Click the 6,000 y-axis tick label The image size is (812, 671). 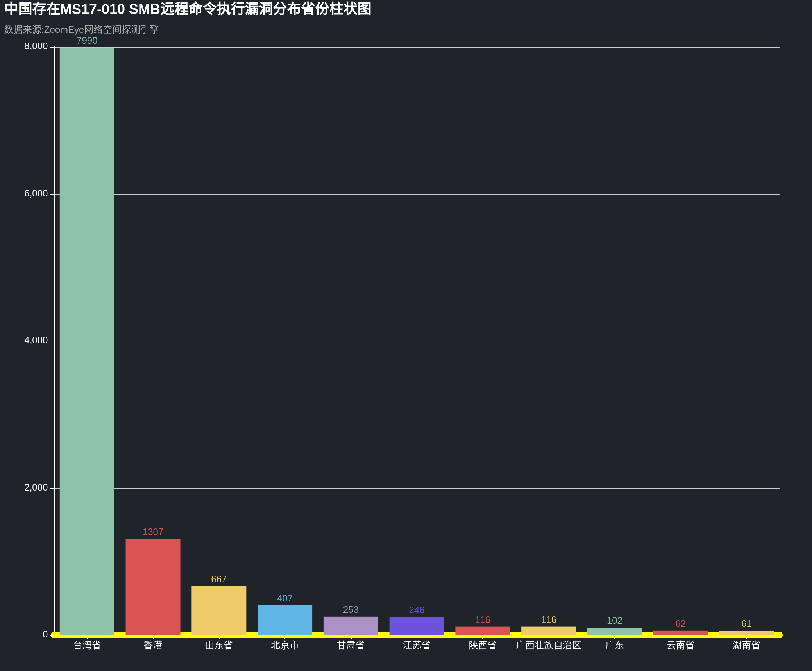coord(36,194)
